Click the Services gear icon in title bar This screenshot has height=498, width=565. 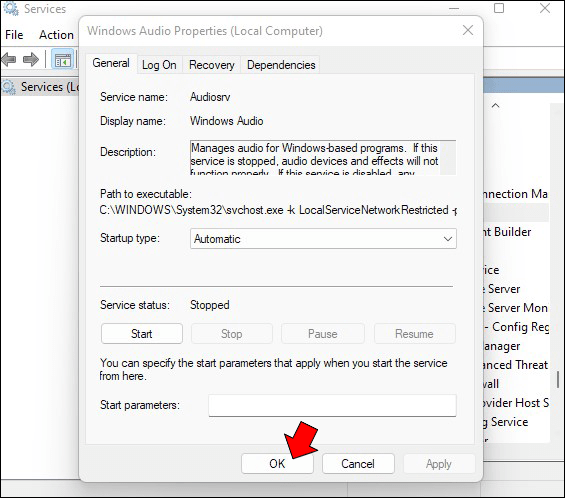coord(10,9)
